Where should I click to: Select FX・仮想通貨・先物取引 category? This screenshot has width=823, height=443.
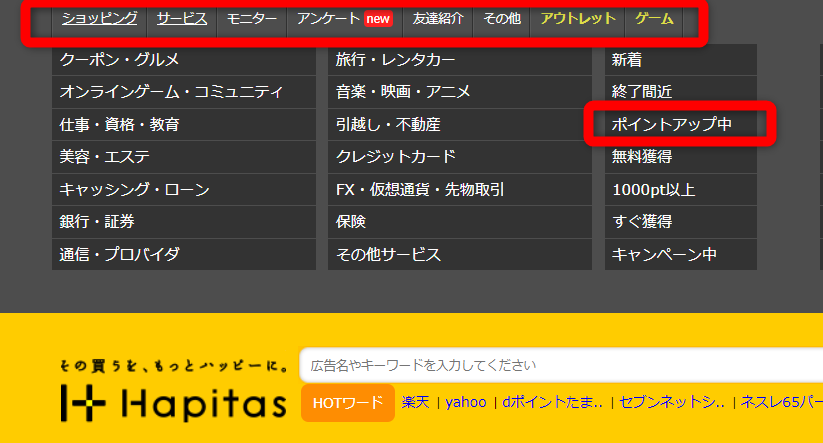(x=460, y=189)
